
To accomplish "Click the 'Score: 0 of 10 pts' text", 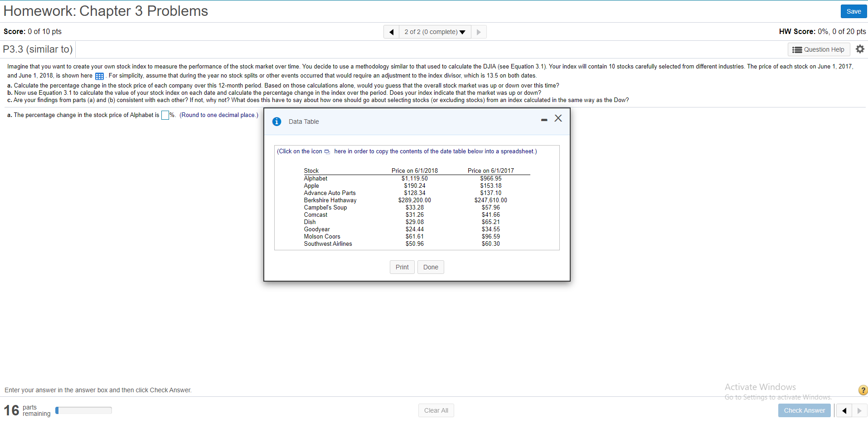I will tap(33, 31).
